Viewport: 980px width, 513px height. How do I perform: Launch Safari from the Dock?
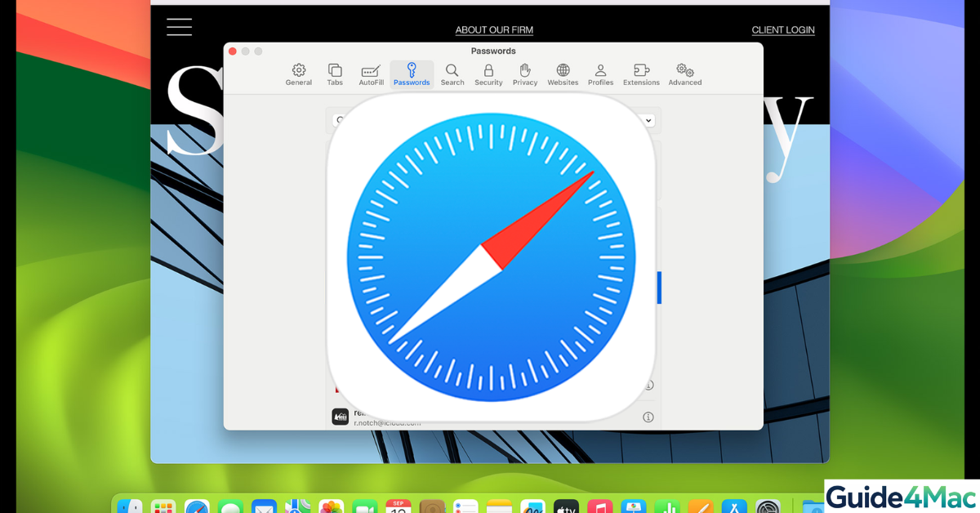[x=196, y=506]
